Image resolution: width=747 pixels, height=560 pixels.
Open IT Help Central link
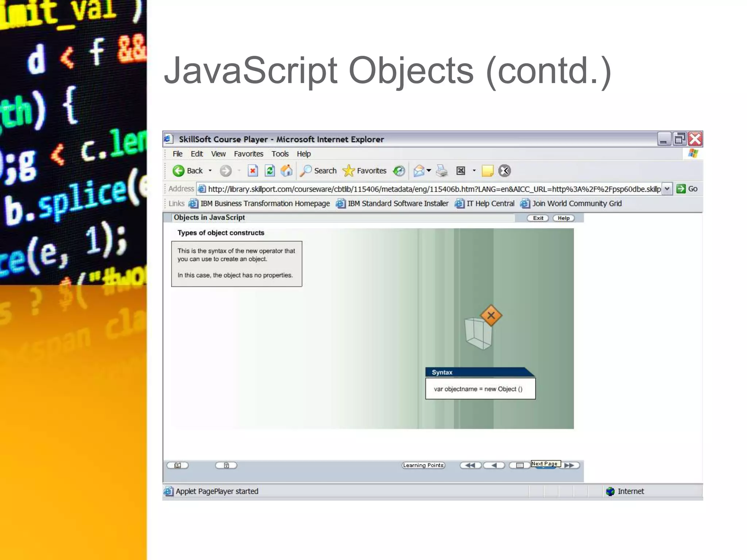[485, 203]
